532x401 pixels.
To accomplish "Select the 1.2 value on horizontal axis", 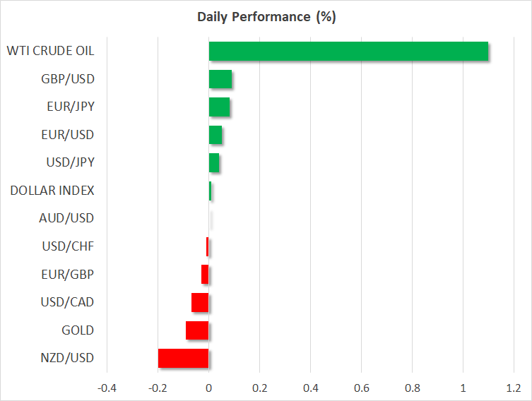I will point(514,388).
